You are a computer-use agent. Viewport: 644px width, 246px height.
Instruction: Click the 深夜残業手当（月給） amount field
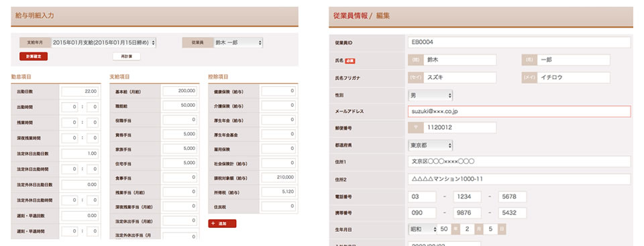pos(180,206)
